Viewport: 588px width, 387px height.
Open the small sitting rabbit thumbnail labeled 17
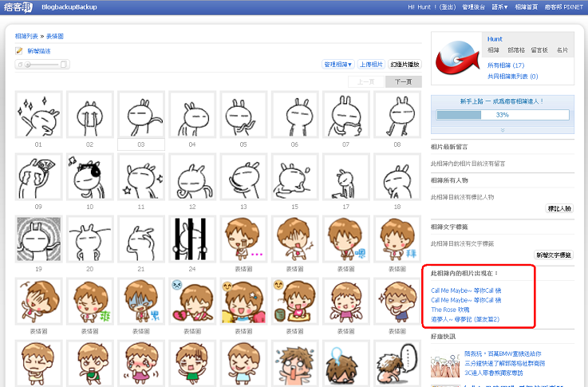click(346, 176)
